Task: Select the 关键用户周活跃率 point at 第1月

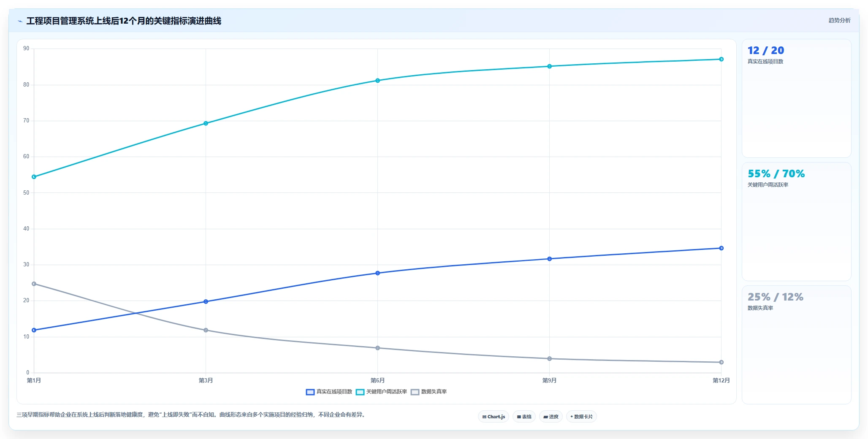Action: click(x=34, y=177)
